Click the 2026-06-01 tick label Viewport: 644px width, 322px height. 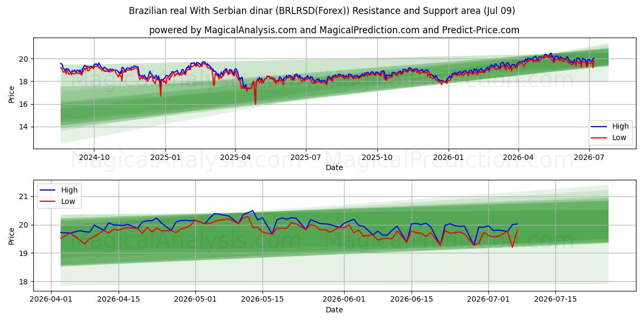point(344,300)
